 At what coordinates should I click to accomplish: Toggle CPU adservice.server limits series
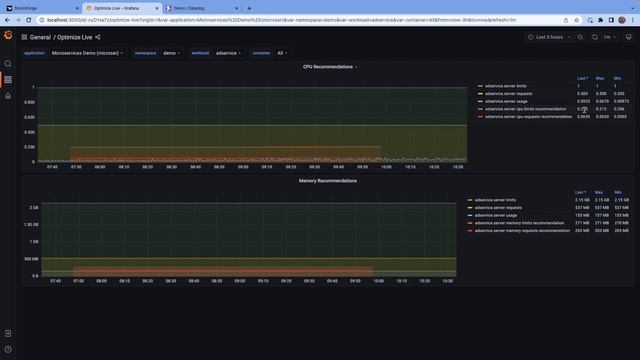coord(505,86)
